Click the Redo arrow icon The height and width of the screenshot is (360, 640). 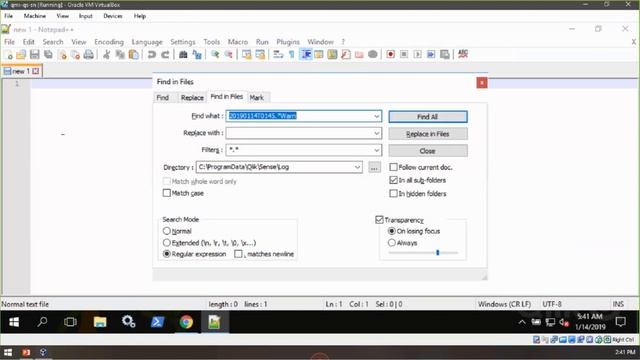click(165, 54)
